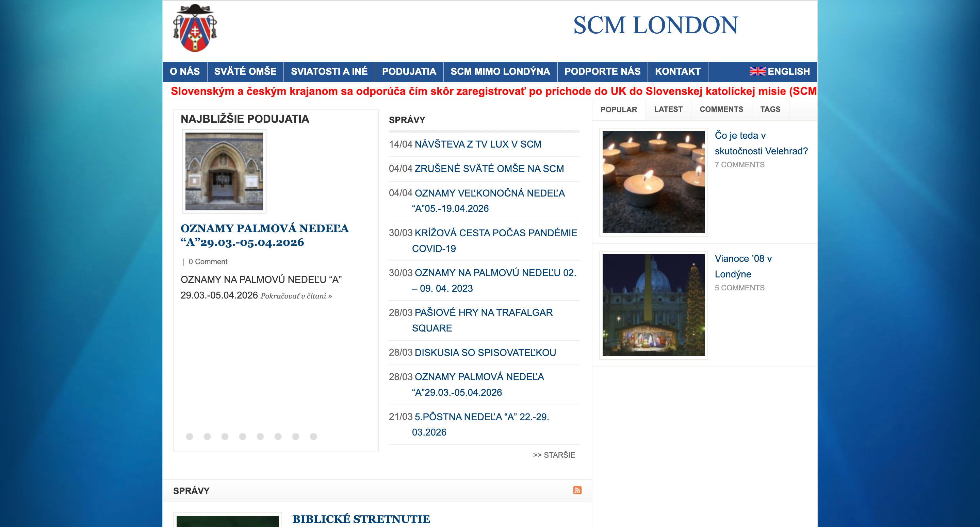Switch to the POPULAR tab
Image resolution: width=980 pixels, height=527 pixels.
click(619, 109)
